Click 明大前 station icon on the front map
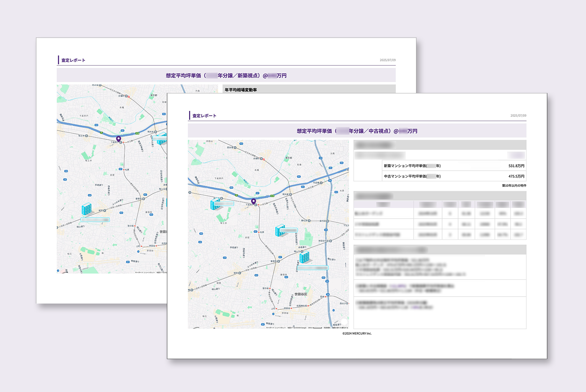586x392 pixels. [x=291, y=194]
